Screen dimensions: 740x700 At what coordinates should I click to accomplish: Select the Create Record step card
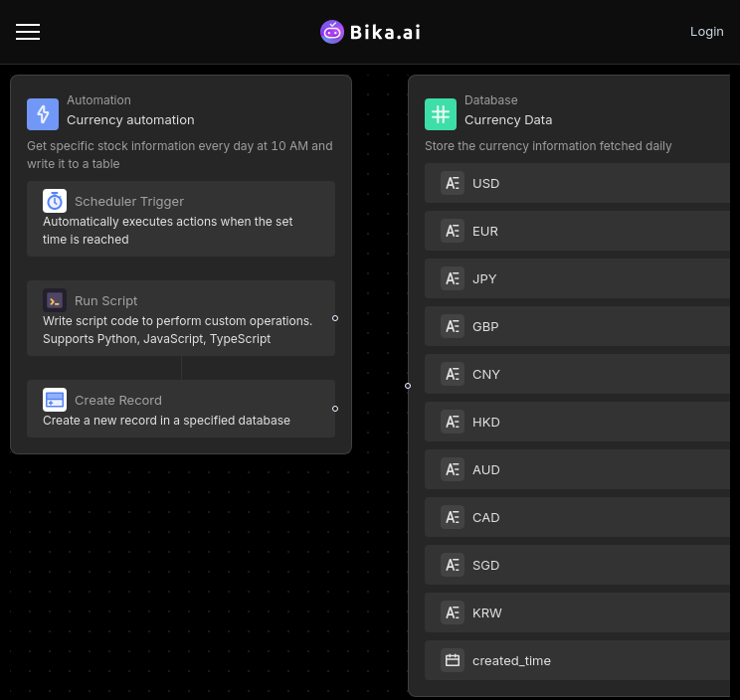181,409
